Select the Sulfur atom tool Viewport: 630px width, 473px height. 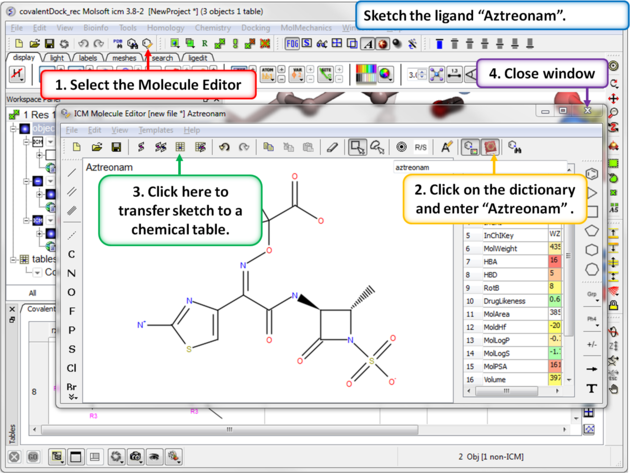coord(72,349)
